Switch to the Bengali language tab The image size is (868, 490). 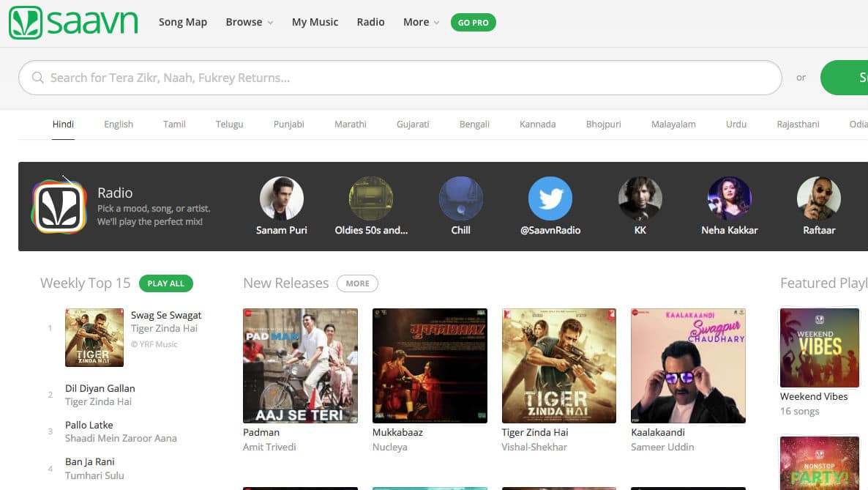pyautogui.click(x=474, y=125)
